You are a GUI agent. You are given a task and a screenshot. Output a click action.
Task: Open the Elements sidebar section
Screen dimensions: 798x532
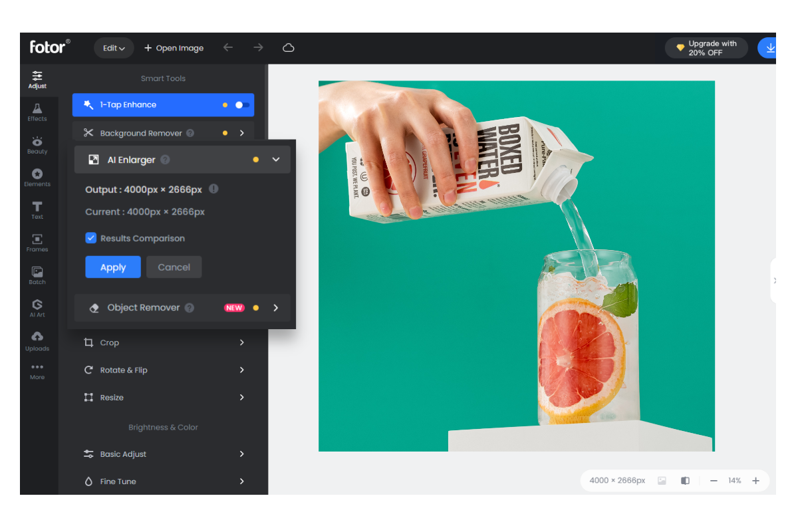point(37,178)
